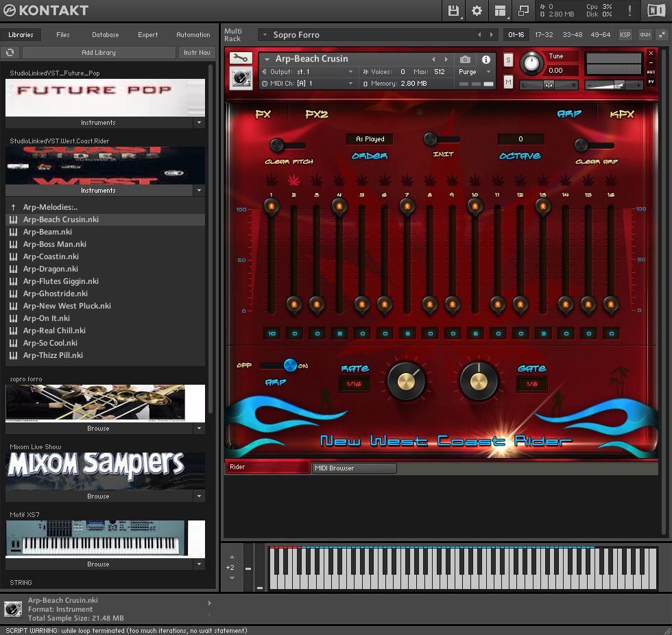Click previous multi arrow next to Sopro Forro
This screenshot has height=635, width=672.
point(479,35)
